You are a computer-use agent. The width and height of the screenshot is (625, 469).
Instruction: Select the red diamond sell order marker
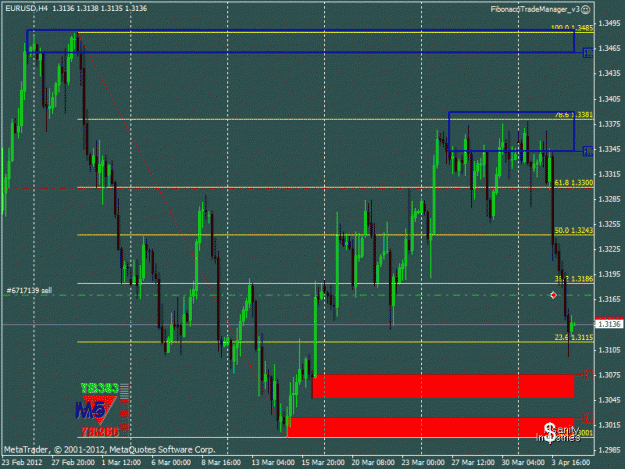point(553,295)
